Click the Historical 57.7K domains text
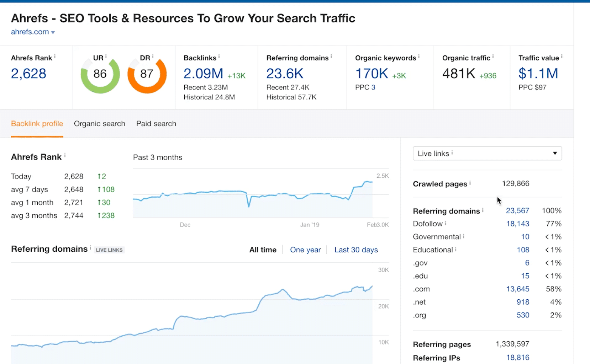590x364 pixels. tap(291, 97)
